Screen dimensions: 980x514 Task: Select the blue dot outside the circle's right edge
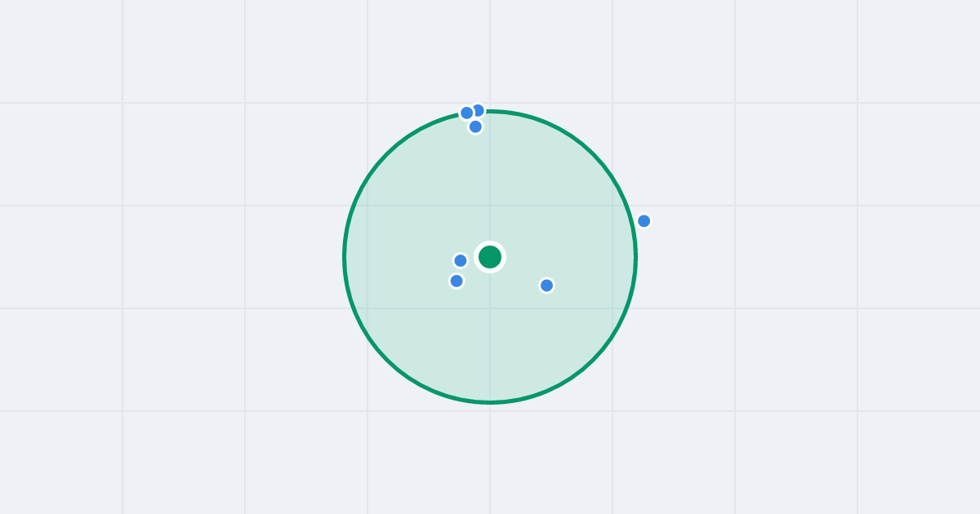(644, 221)
